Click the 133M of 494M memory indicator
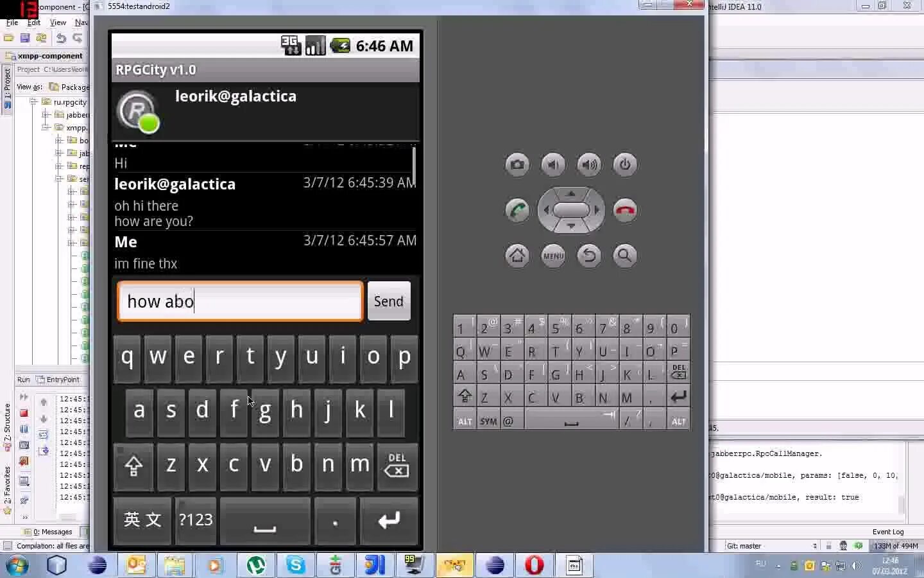 (896, 546)
